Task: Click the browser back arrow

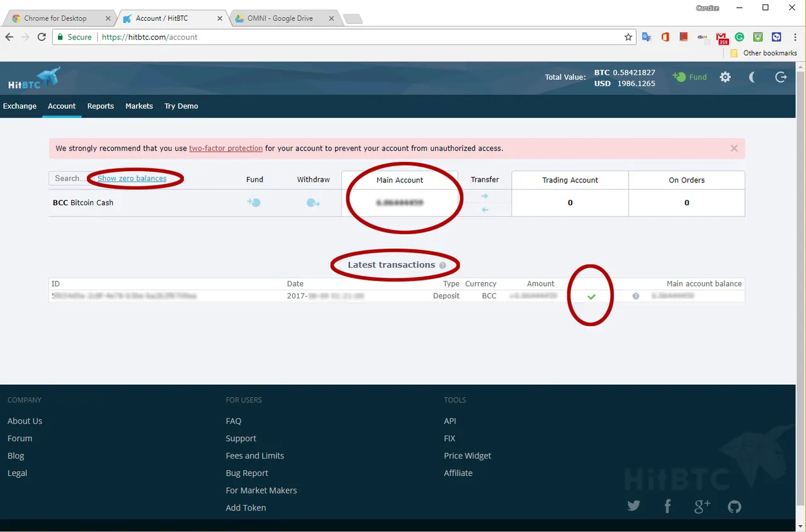Action: (9, 37)
